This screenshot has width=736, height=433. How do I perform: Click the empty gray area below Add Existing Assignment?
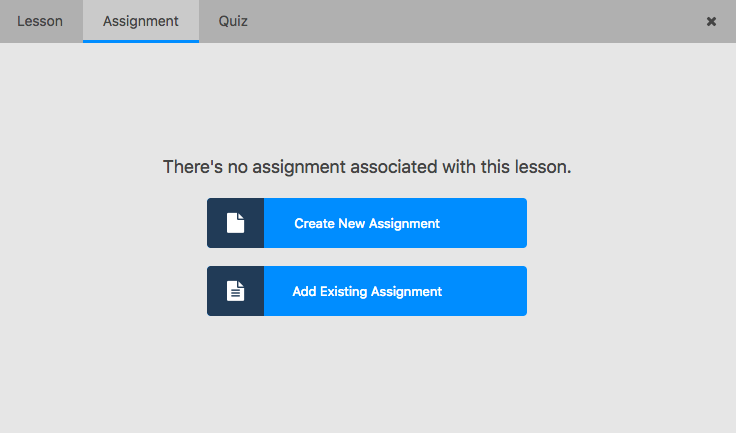(x=367, y=373)
